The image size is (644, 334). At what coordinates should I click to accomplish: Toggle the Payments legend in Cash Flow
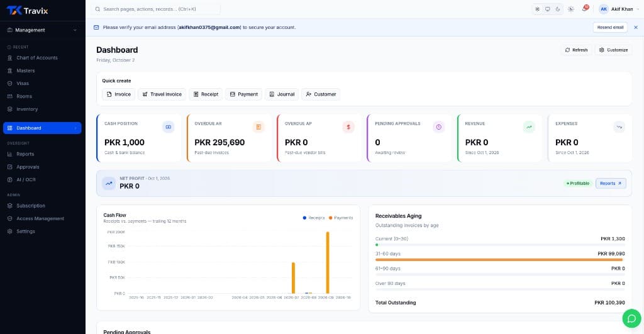[x=341, y=218]
